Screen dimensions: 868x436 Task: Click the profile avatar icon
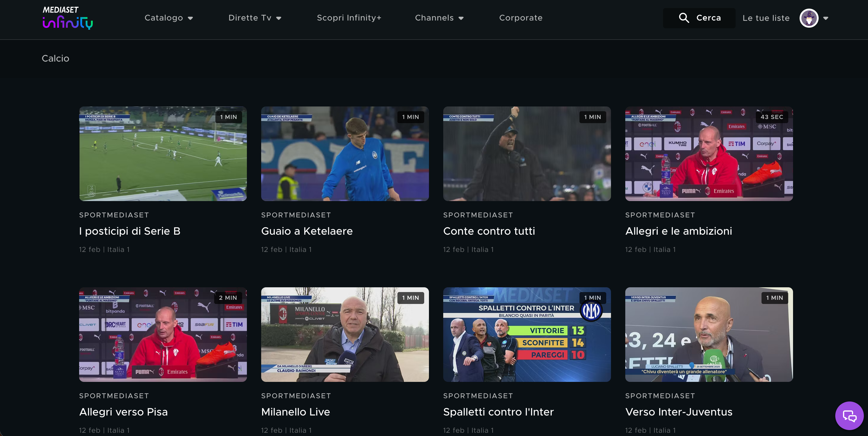[809, 18]
